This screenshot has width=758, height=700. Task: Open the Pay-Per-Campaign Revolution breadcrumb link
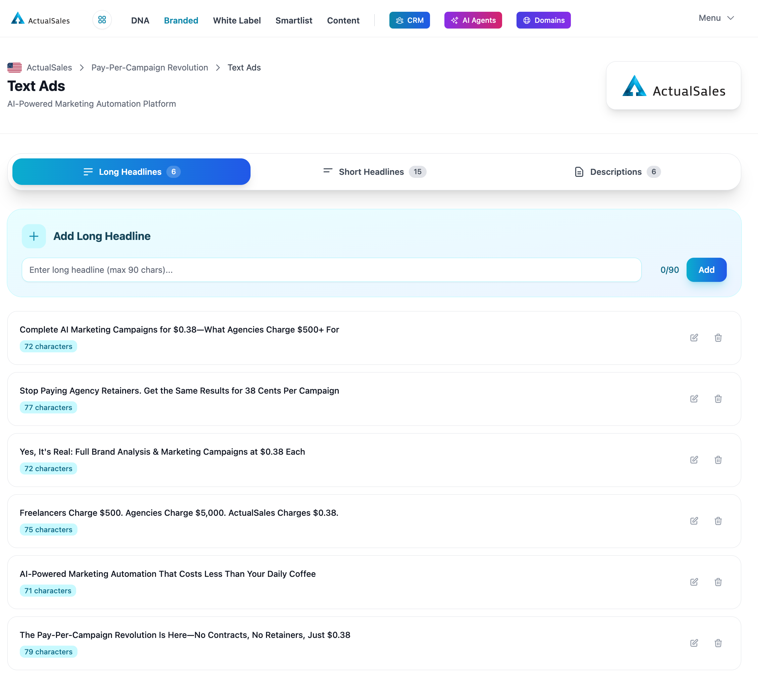pos(150,67)
